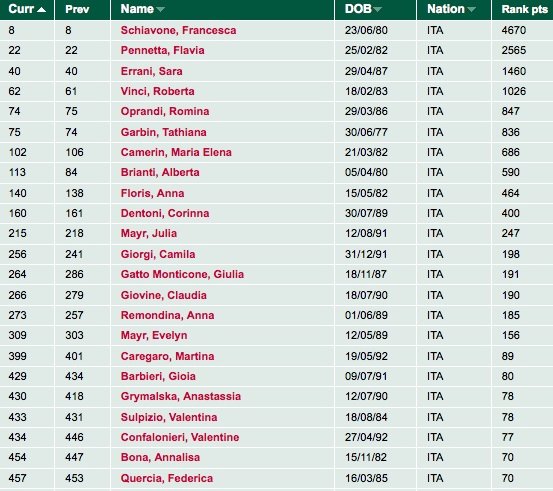
Task: Click the Curr column ascending sort arrow
Action: (41, 10)
